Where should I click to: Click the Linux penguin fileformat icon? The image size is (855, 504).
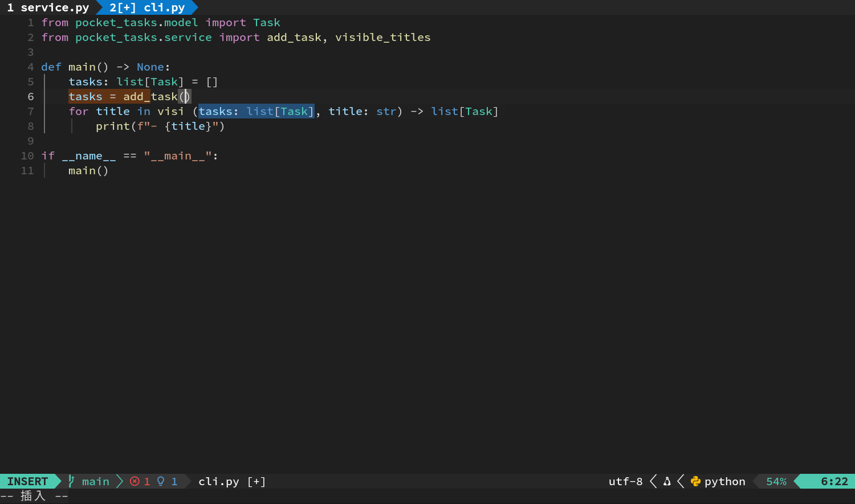click(667, 481)
